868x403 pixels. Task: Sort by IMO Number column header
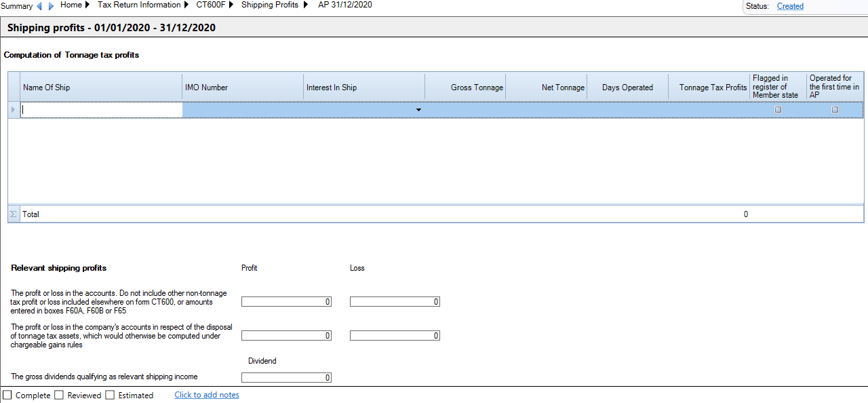pyautogui.click(x=243, y=87)
